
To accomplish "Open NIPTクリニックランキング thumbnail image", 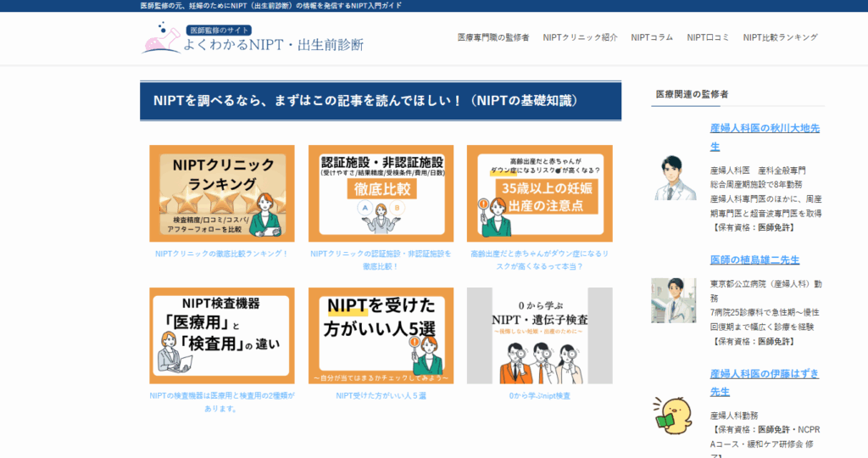I will (222, 193).
